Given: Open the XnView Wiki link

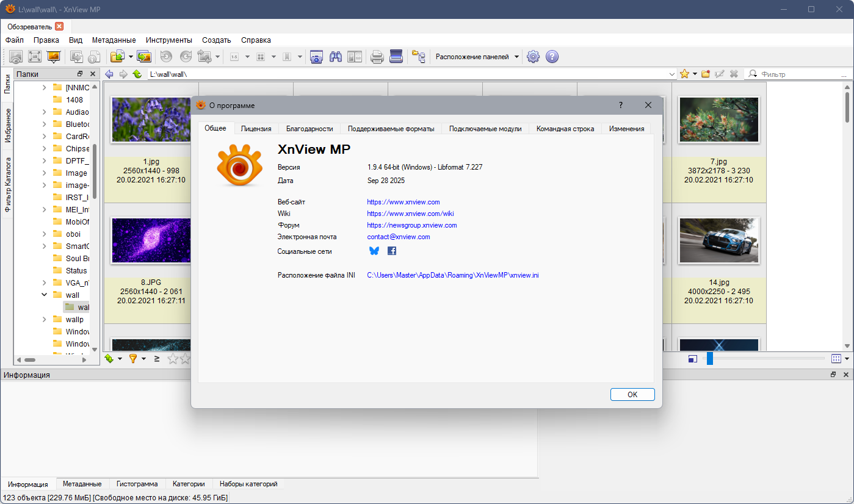Looking at the screenshot, I should 410,214.
